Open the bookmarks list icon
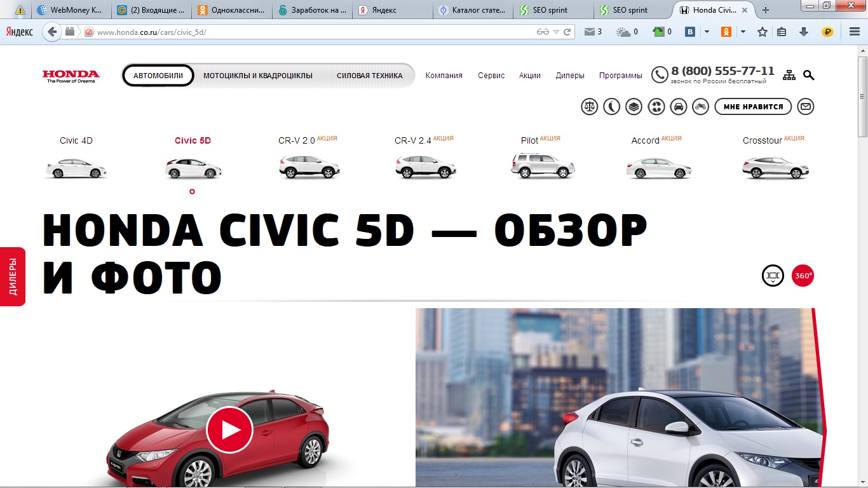The height and width of the screenshot is (488, 868). click(x=782, y=32)
